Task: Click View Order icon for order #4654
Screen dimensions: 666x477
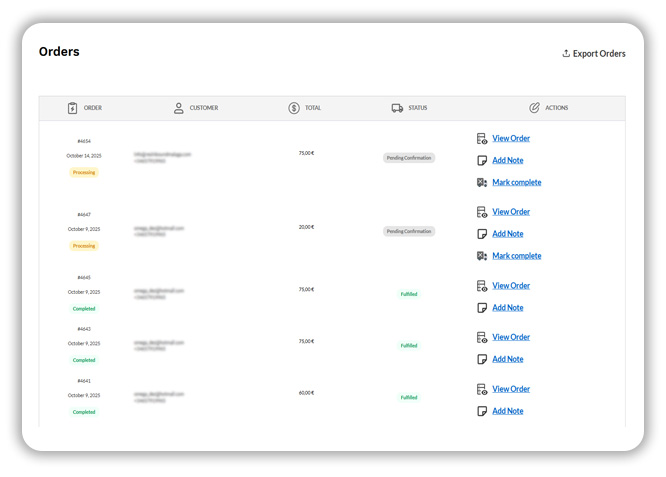Action: click(482, 139)
